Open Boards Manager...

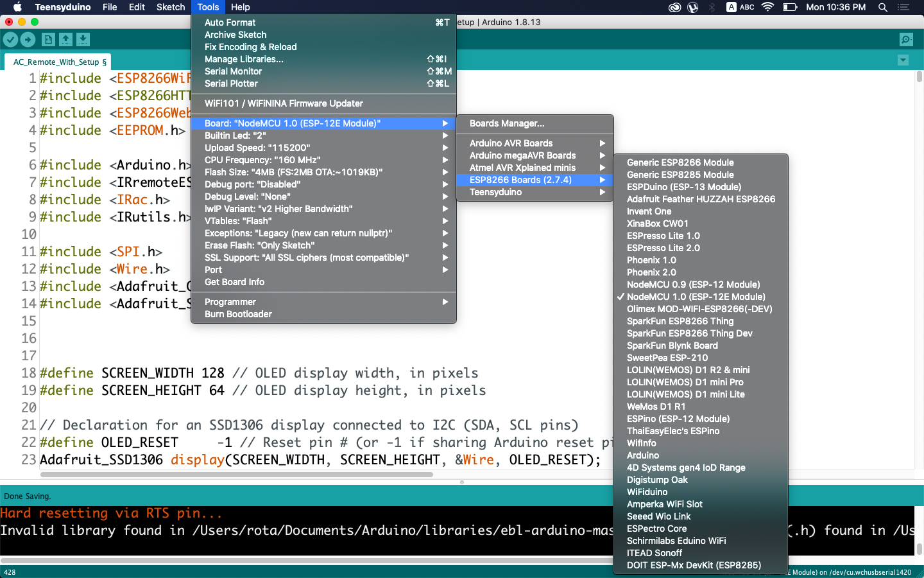[x=535, y=123]
